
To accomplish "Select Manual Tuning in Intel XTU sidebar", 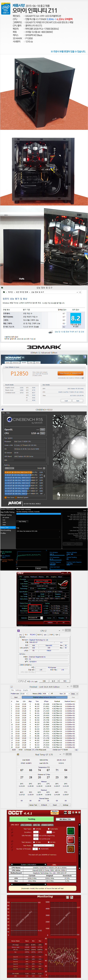I will tap(6, 515).
